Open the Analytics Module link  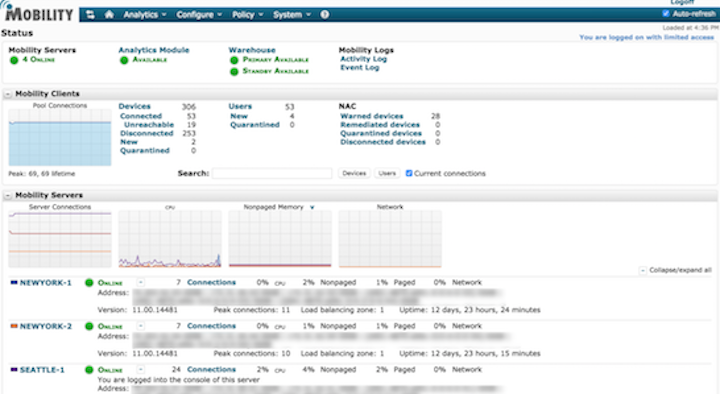[154, 50]
